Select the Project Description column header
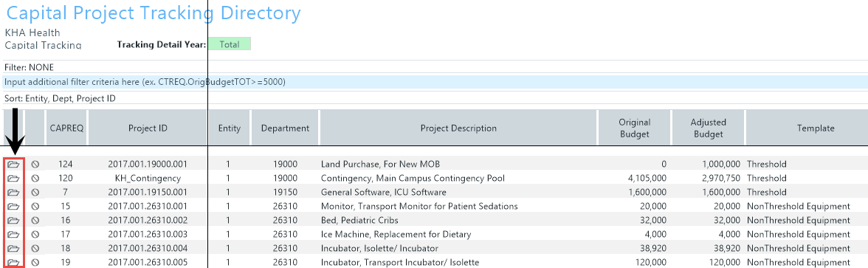The width and height of the screenshot is (868, 268). pyautogui.click(x=458, y=128)
